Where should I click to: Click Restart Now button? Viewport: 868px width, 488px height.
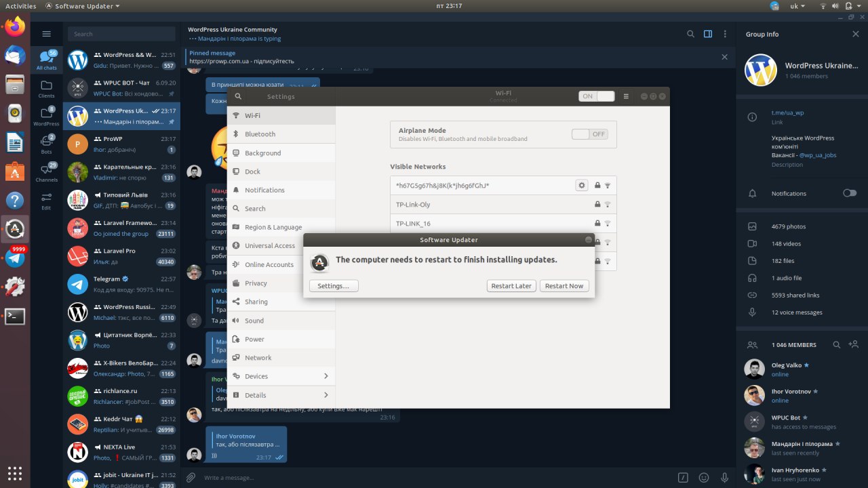(x=564, y=286)
